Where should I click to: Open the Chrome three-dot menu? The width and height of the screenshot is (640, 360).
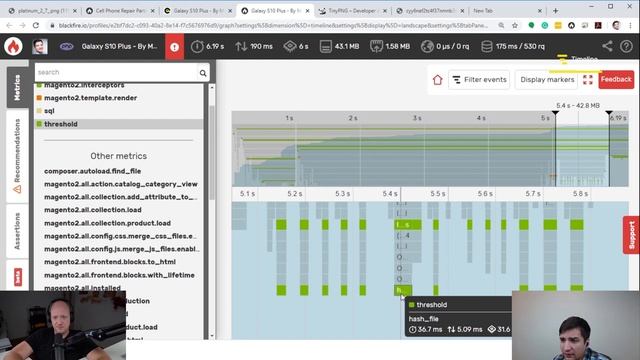[630, 25]
